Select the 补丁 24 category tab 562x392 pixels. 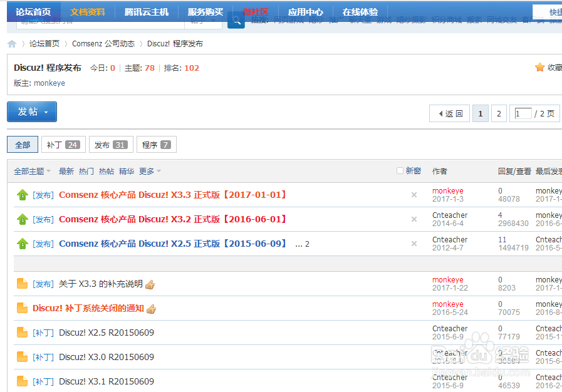[63, 145]
